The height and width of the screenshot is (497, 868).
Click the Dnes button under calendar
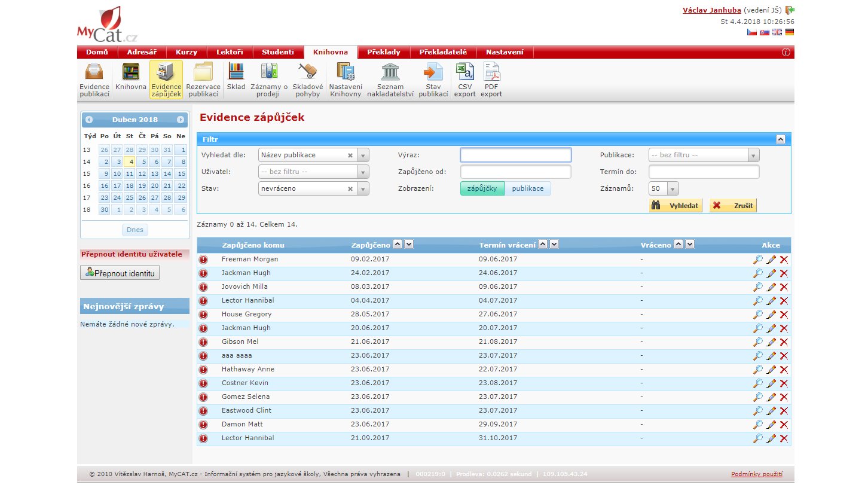135,230
